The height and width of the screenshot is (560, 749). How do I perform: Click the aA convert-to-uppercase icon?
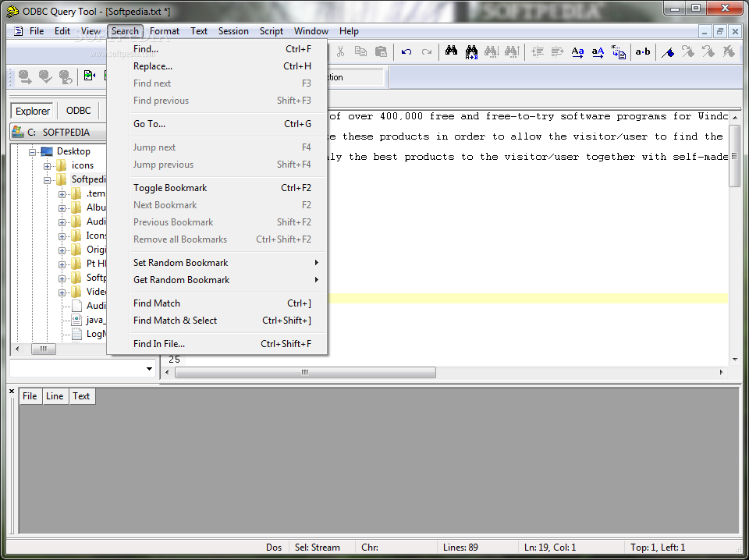point(598,51)
